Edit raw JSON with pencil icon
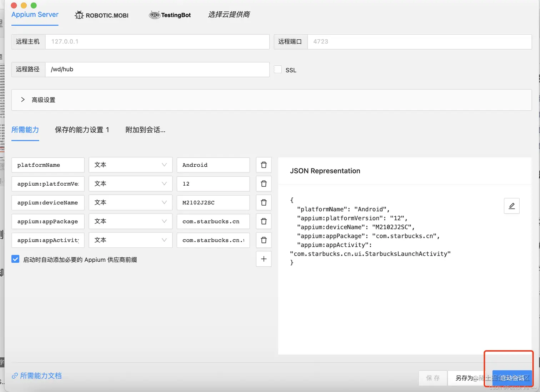 pyautogui.click(x=511, y=206)
